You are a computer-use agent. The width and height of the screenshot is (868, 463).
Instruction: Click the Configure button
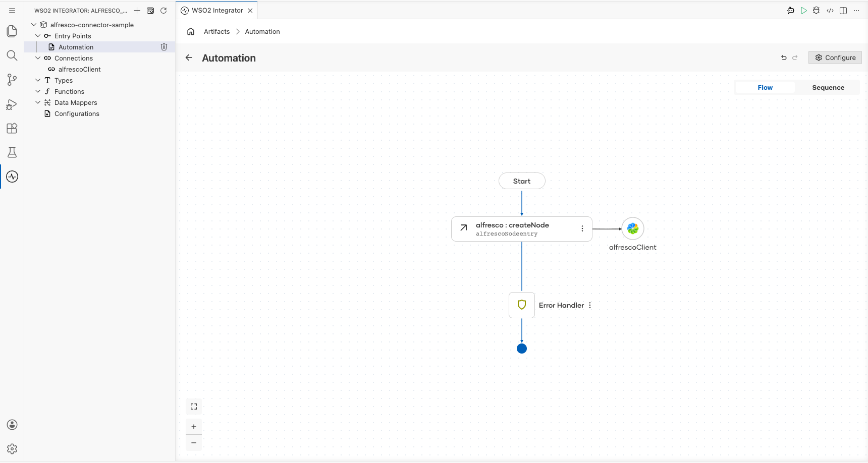tap(835, 57)
